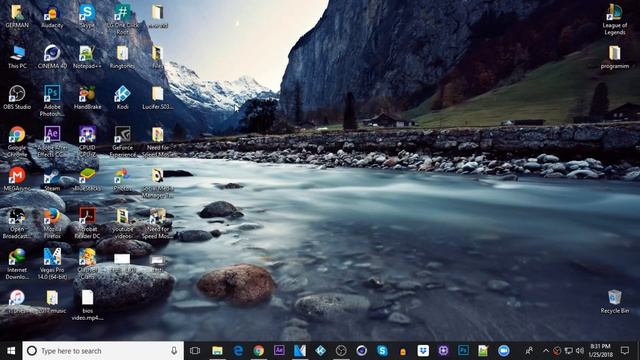640x360 pixels.
Task: Open Skype from the taskbar
Action: coord(382,351)
